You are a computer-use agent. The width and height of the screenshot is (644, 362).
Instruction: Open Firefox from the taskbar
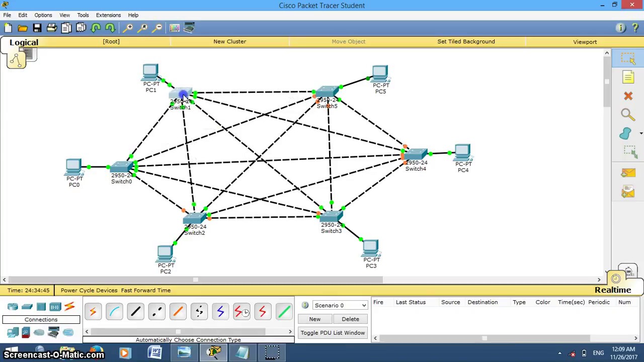[x=96, y=352]
